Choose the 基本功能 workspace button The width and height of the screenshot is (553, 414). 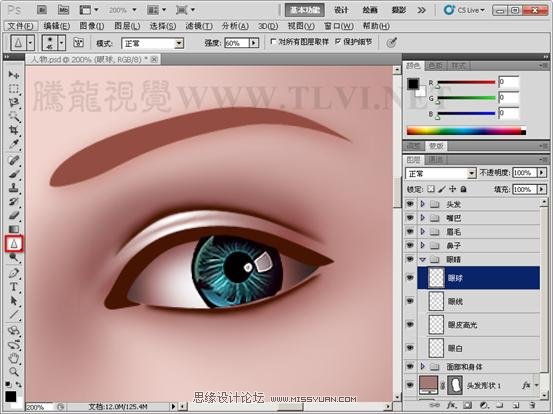(305, 10)
